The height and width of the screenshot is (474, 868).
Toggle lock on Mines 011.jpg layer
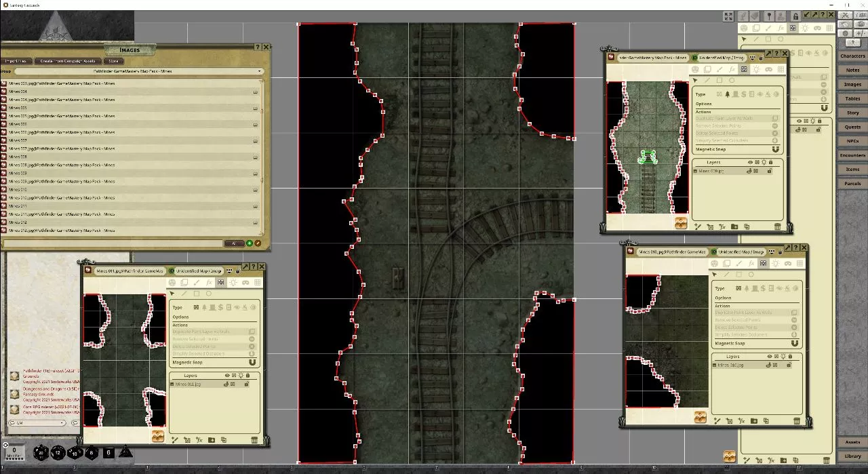click(247, 384)
